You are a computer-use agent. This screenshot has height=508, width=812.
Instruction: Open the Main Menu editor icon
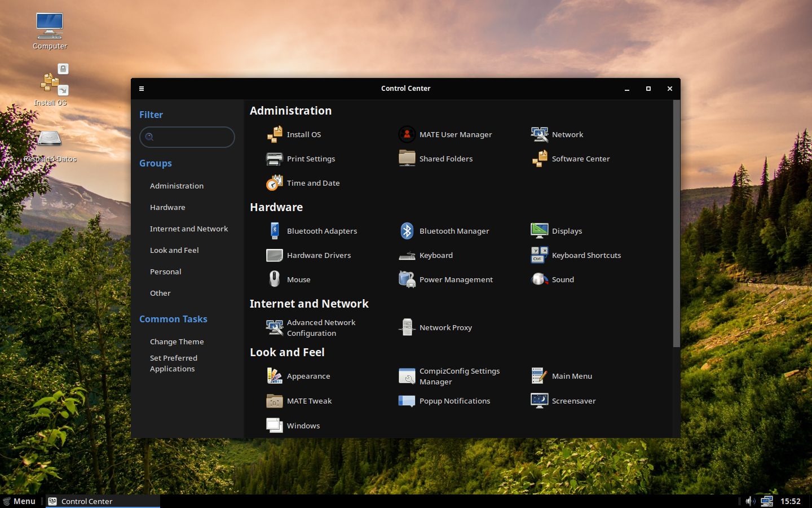(x=540, y=376)
